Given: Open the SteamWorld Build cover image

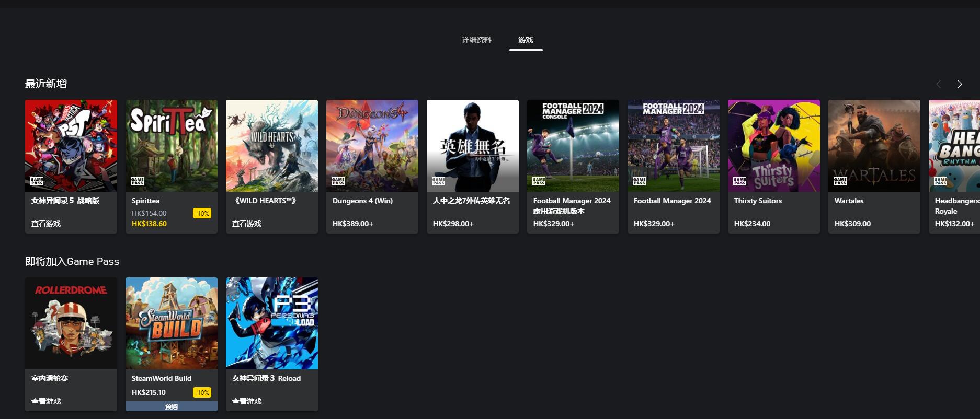Looking at the screenshot, I should [x=172, y=323].
